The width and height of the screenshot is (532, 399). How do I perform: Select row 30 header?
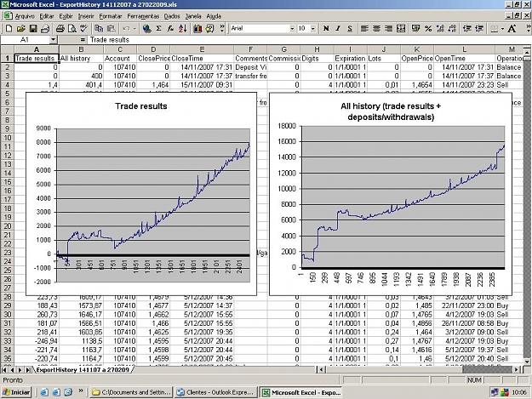7,315
